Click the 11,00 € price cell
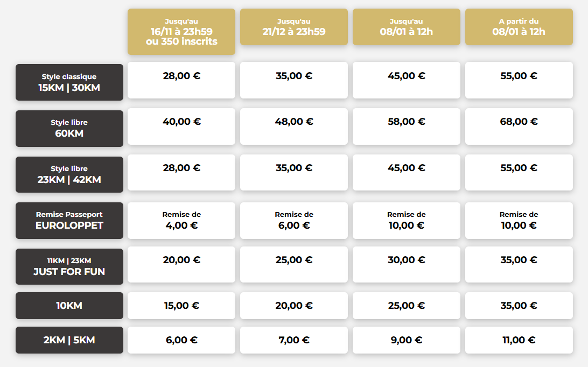 tap(519, 340)
